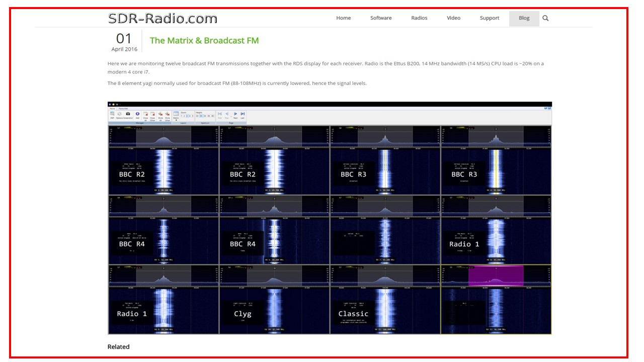Click the Classic receiver panel

(x=385, y=300)
